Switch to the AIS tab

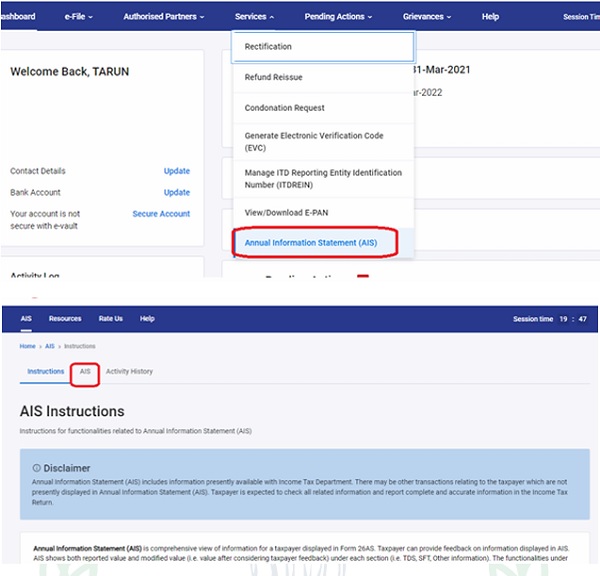pyautogui.click(x=85, y=371)
